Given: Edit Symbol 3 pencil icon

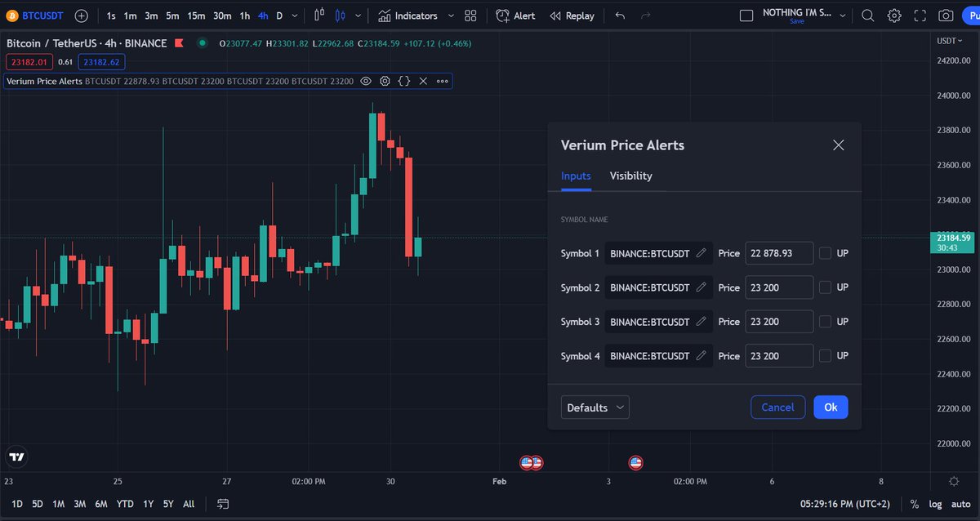Looking at the screenshot, I should coord(701,322).
